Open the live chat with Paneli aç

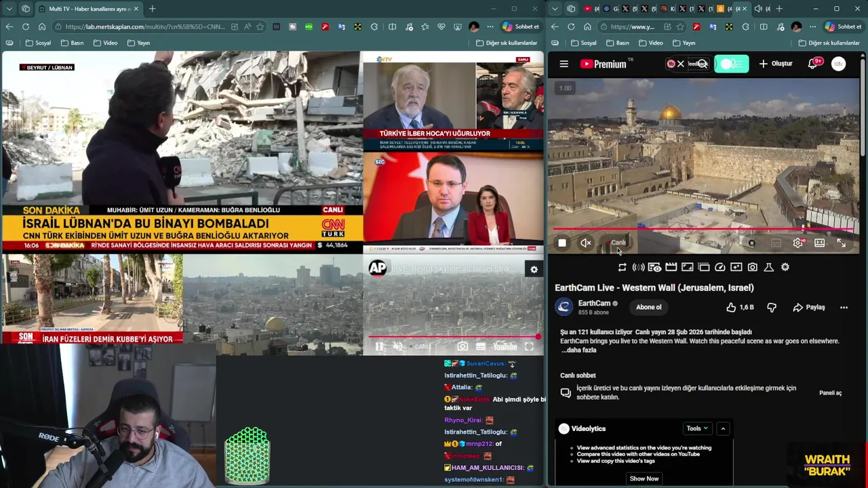tap(830, 393)
